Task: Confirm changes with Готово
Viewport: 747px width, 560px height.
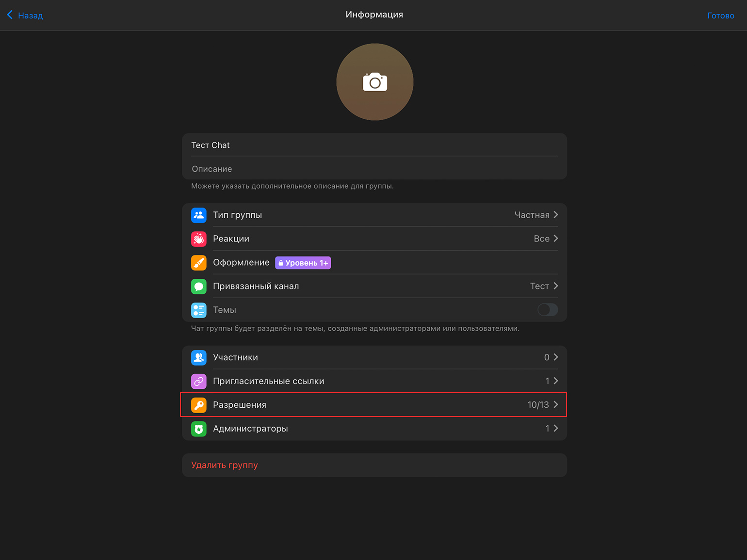Action: coord(720,16)
